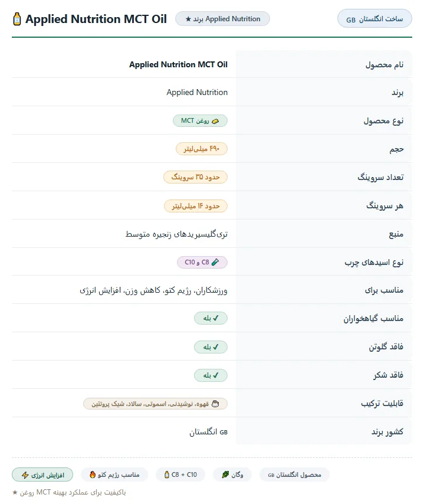This screenshot has width=424, height=504.
Task: Click the بله checkmark for فاقد گلوتن
Action: tap(211, 347)
